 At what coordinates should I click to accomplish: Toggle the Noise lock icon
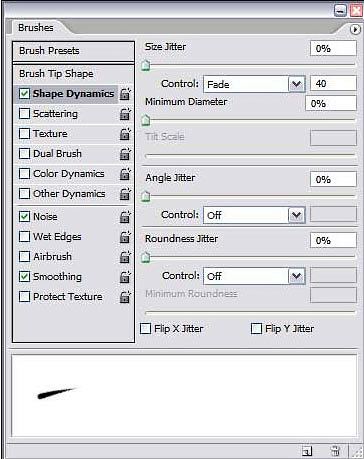(125, 217)
